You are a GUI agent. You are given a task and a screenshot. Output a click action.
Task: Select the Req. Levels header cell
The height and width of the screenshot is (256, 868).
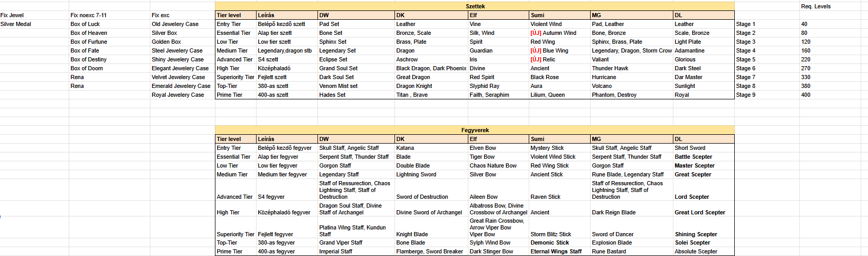(x=815, y=6)
